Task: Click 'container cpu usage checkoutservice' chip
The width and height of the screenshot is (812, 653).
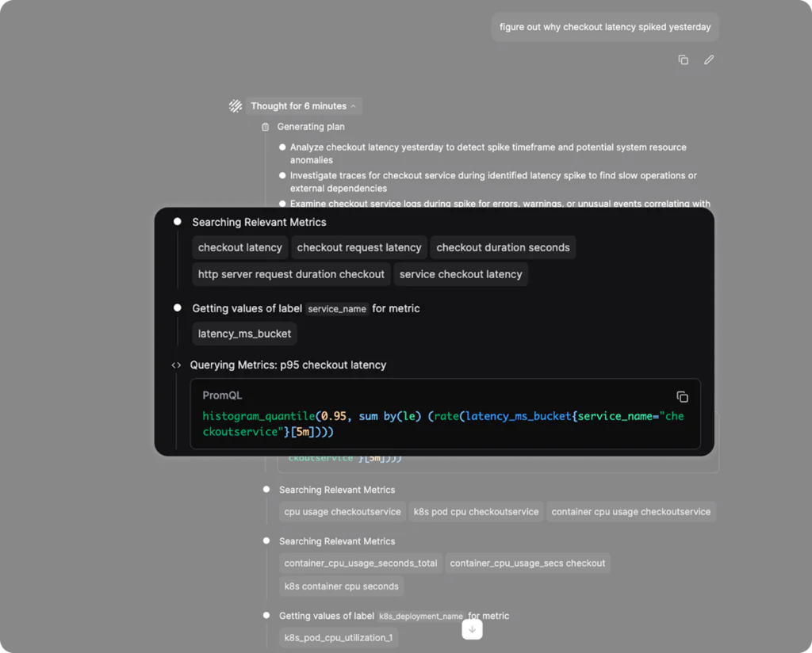Action: coord(630,512)
